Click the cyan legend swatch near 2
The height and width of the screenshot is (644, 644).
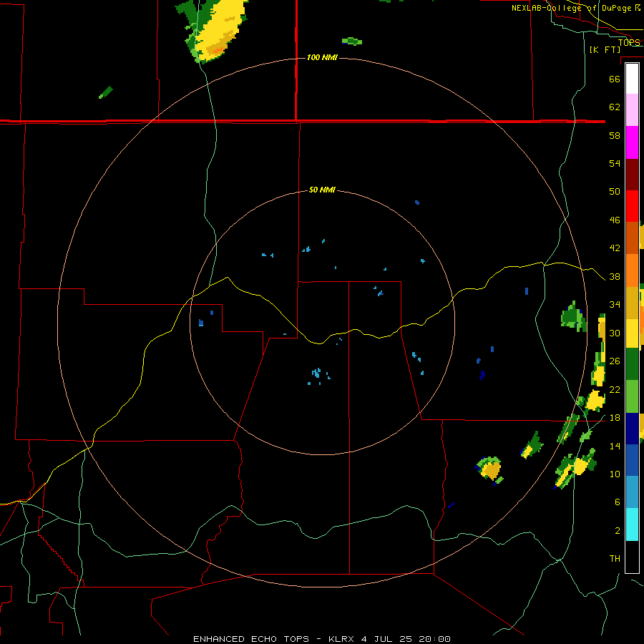(632, 525)
